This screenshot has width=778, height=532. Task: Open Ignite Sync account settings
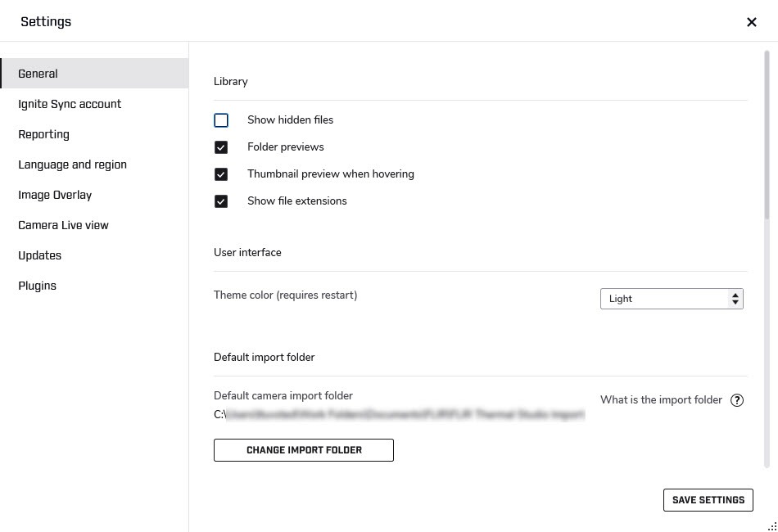point(70,104)
